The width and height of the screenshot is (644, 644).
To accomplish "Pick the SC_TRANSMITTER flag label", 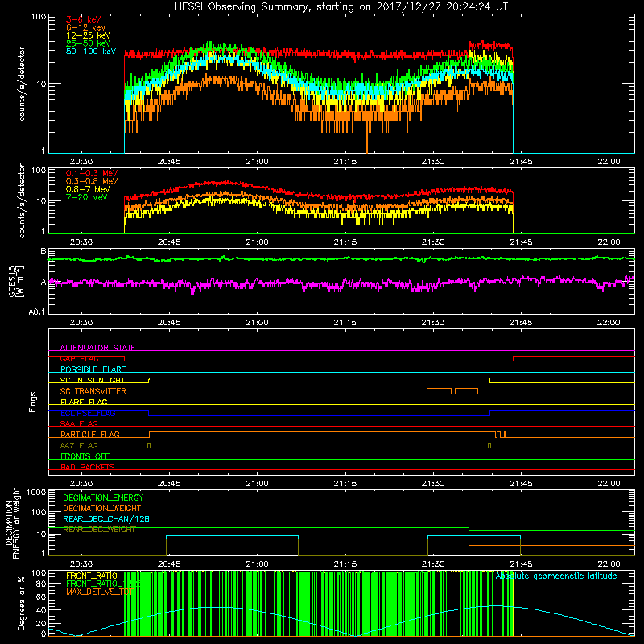I will point(93,391).
